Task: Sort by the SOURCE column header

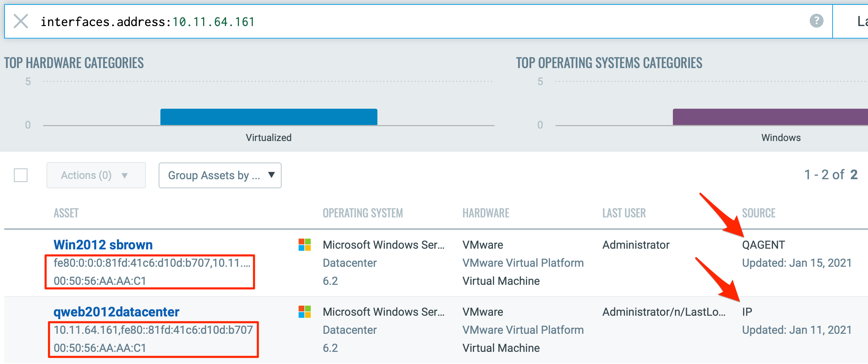Action: point(759,213)
